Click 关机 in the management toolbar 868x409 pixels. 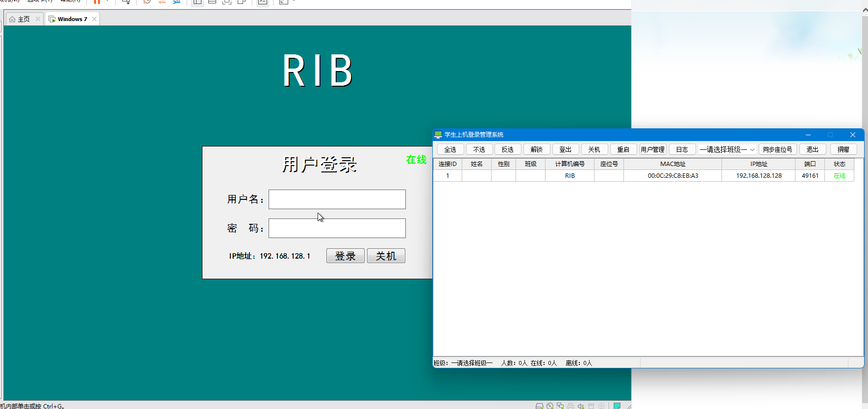[595, 149]
